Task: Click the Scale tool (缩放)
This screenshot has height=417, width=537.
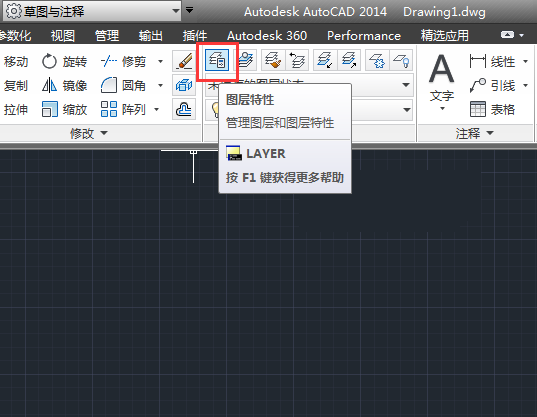Action: (64, 109)
